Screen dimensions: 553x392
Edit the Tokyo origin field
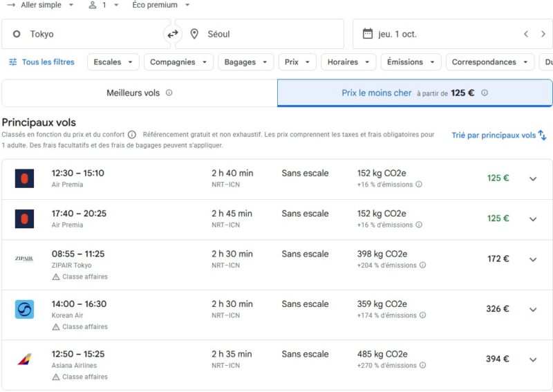(86, 34)
